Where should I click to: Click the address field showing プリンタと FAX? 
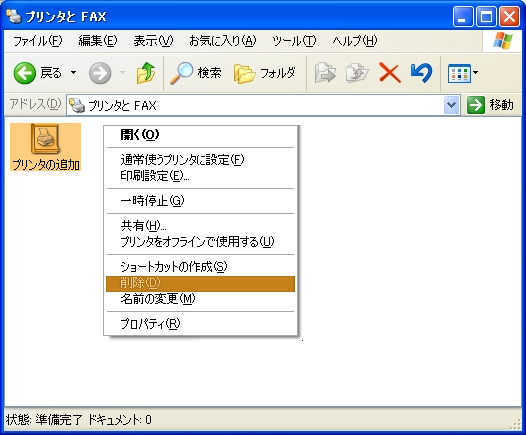click(x=255, y=105)
